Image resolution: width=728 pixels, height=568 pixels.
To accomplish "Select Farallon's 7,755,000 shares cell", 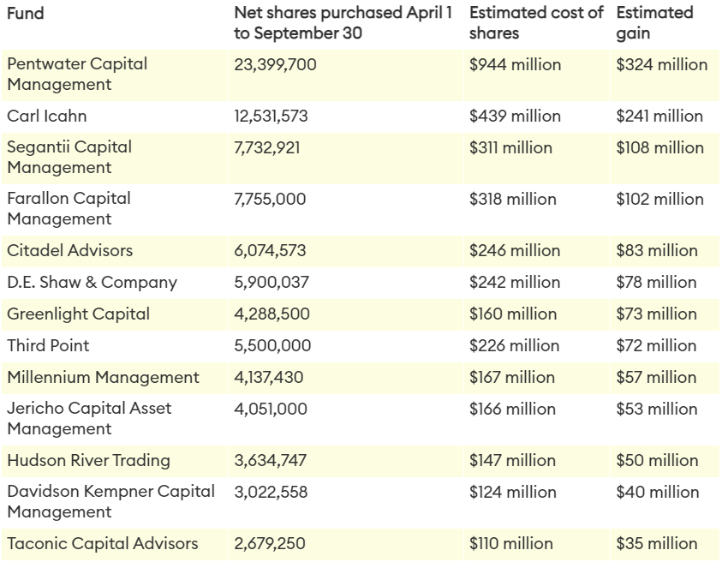I will click(270, 200).
